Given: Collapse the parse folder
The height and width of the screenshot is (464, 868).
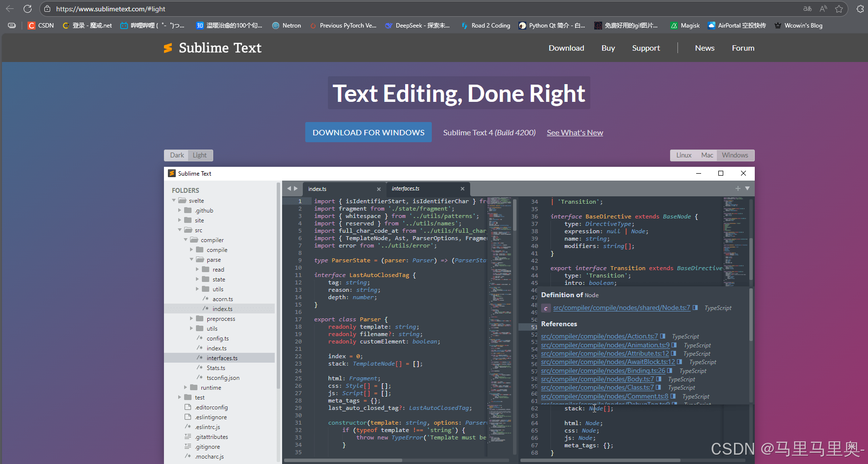Looking at the screenshot, I should tap(192, 259).
